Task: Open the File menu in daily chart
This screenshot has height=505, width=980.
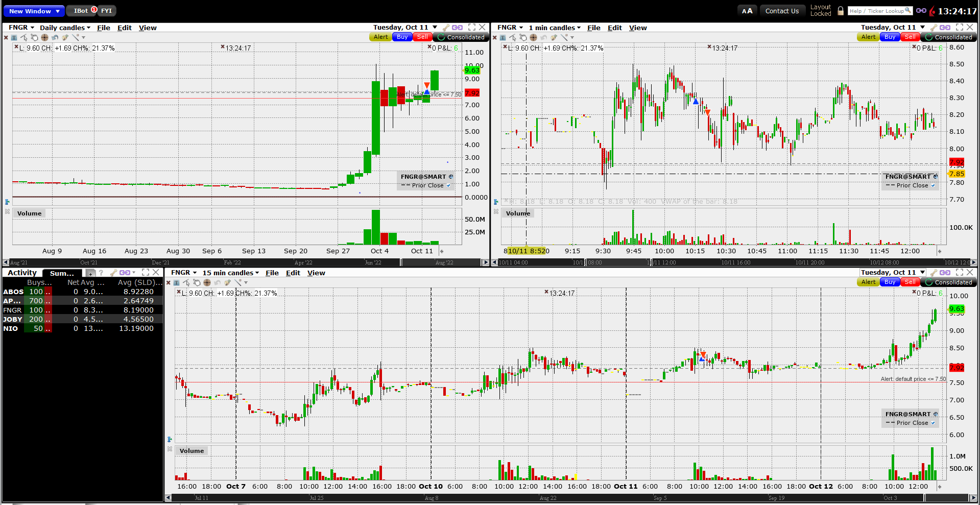Action: 104,28
